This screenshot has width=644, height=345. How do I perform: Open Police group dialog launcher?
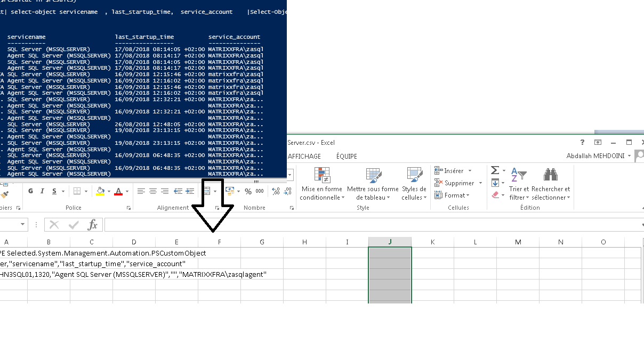[x=129, y=208]
